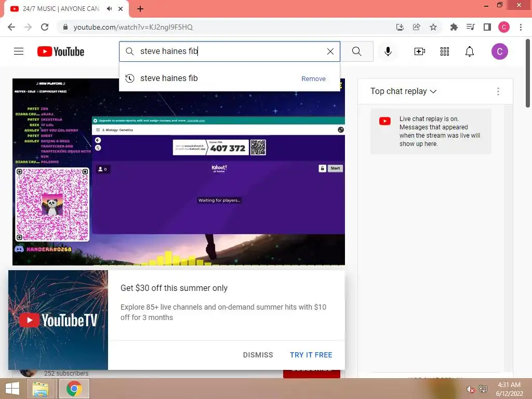The height and width of the screenshot is (399, 532).
Task: Open File Explorer from the taskbar
Action: 41,389
